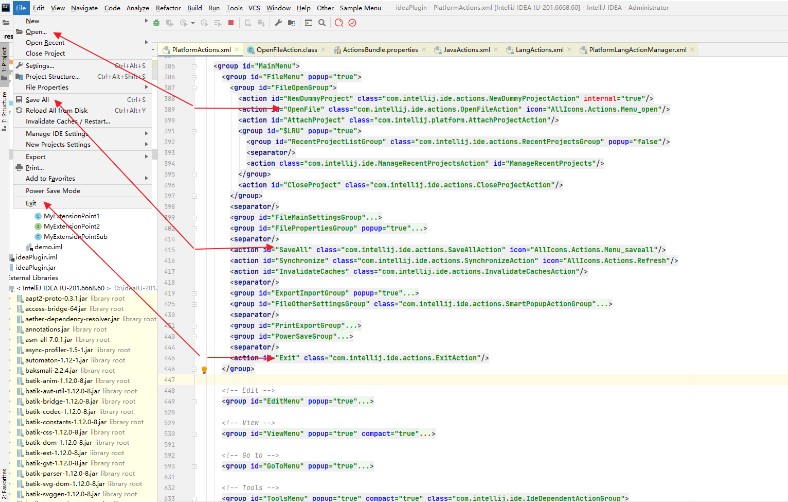This screenshot has height=502, width=788.
Task: Expand the Add to Favorites submenu arrow
Action: tap(146, 178)
